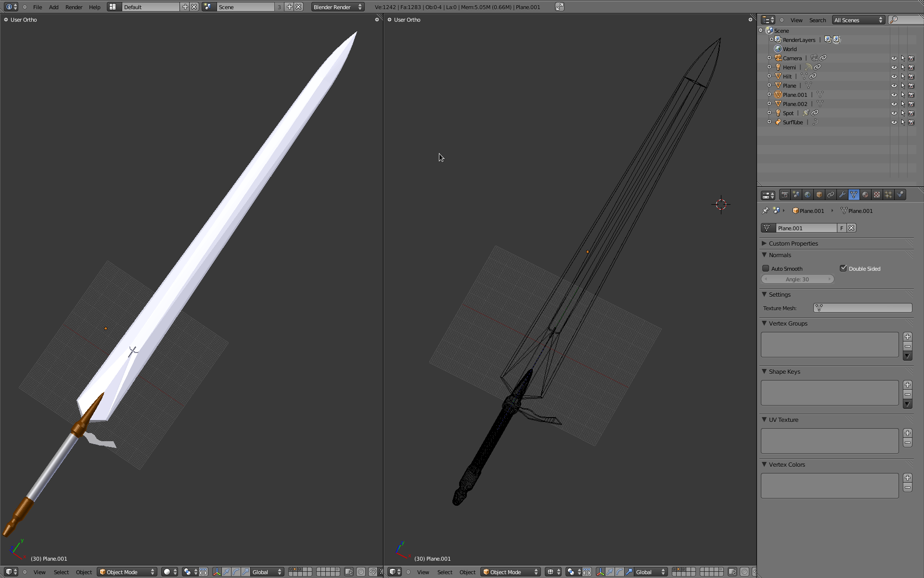Toggle visibility of SurfTube object
This screenshot has height=578, width=924.
895,122
